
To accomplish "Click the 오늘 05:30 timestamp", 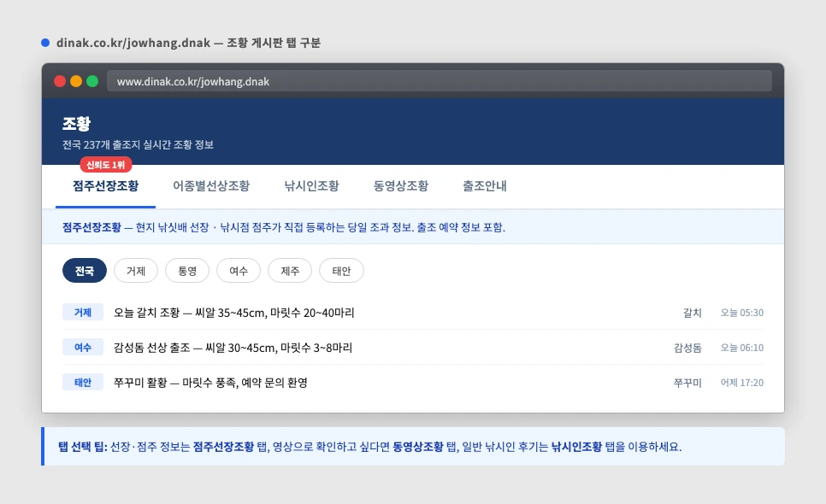I will point(741,313).
